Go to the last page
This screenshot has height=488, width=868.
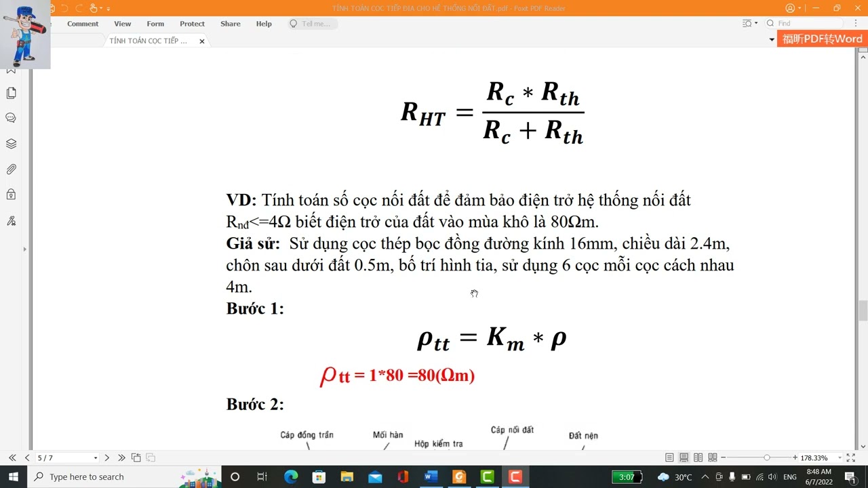point(121,457)
